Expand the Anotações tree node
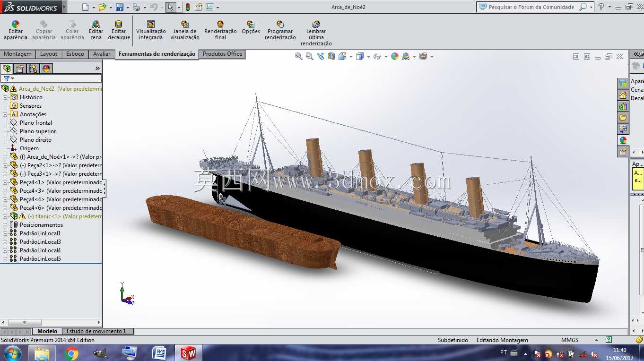This screenshot has width=644, height=361. 5,114
